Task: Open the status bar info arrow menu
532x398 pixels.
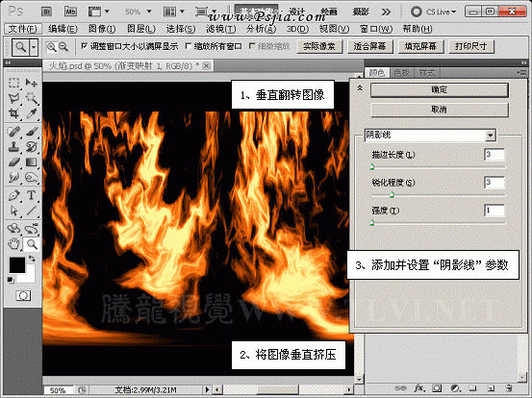Action: pyautogui.click(x=207, y=389)
